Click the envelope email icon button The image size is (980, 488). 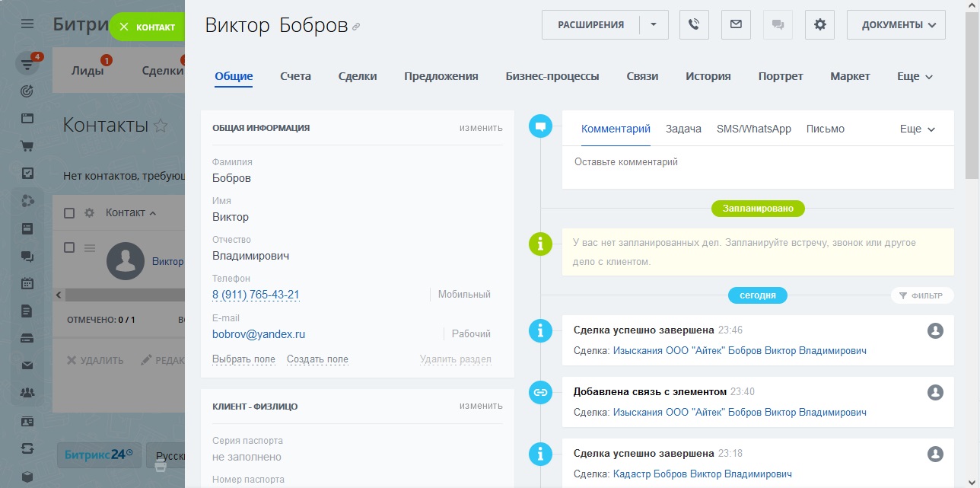(736, 24)
